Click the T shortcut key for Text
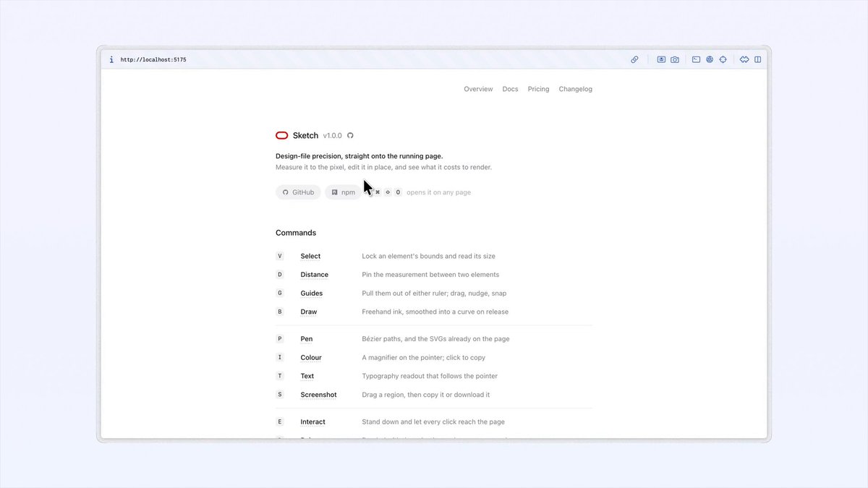Image resolution: width=868 pixels, height=488 pixels. click(x=280, y=376)
